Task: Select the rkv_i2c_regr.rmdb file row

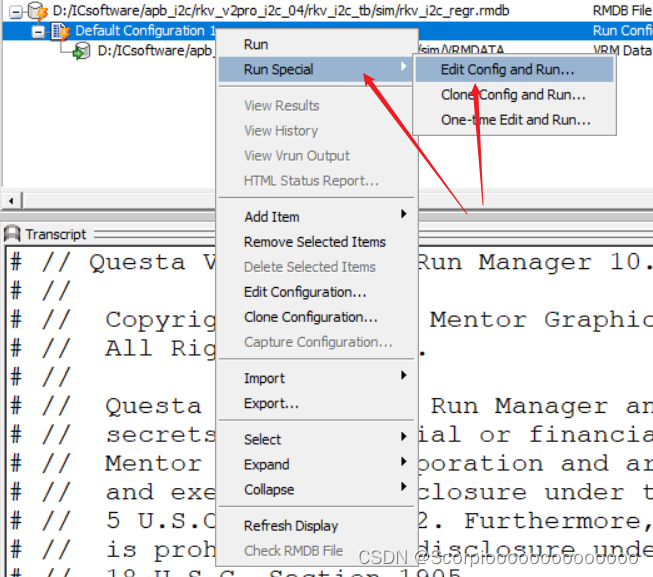Action: coord(327,11)
